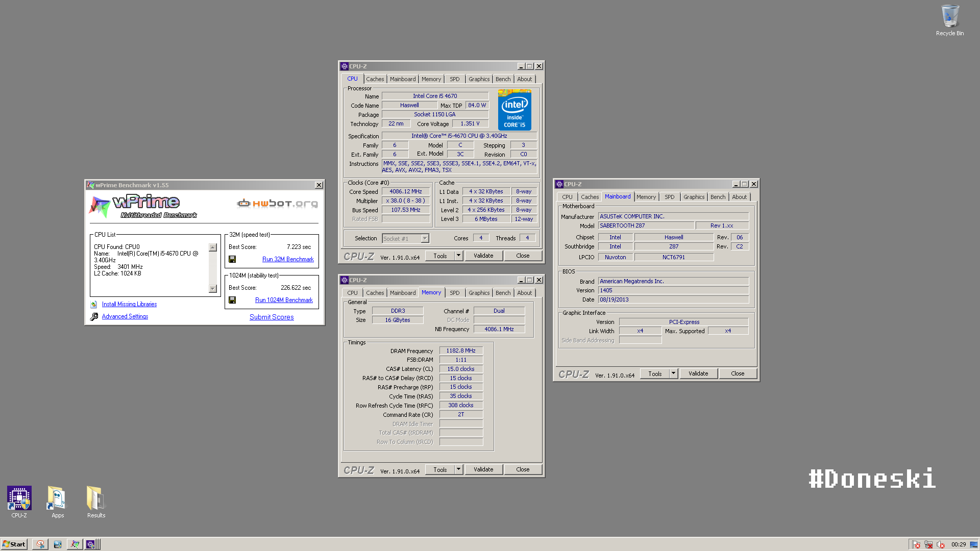Click the taskbar clock showing 00:29
This screenshot has height=551, width=980.
[x=959, y=544]
